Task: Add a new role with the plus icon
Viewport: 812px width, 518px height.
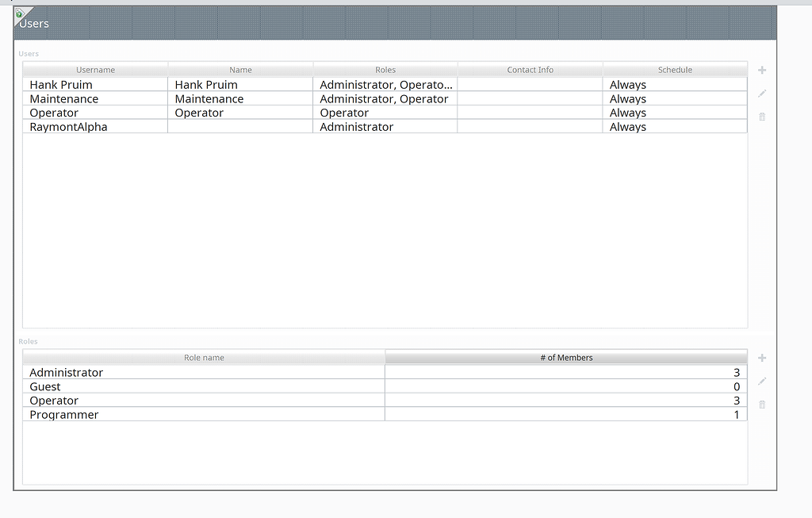Action: 761,357
